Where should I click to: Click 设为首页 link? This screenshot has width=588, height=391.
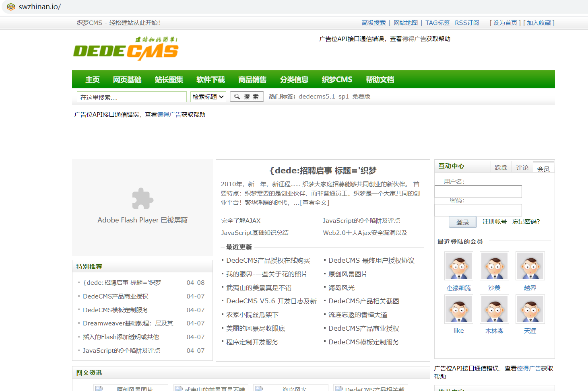(x=505, y=23)
